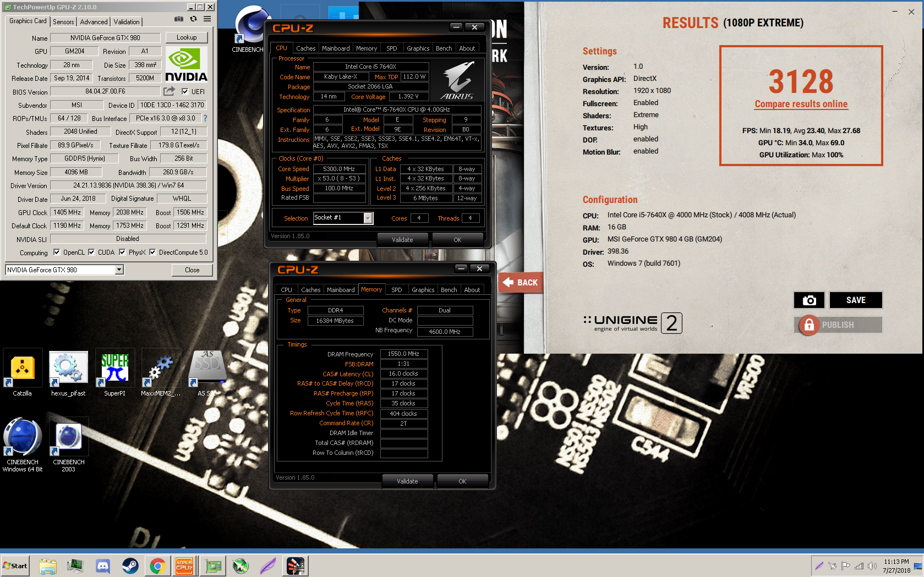
Task: Open the hexus_pifast desktop icon
Action: [68, 372]
